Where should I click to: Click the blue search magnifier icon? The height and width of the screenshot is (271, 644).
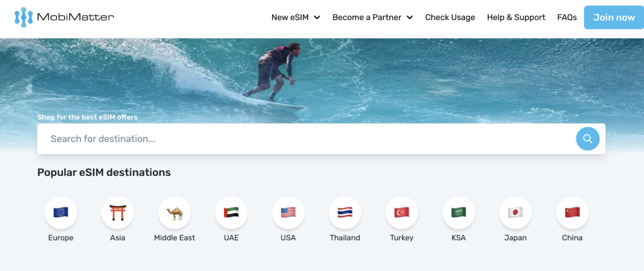click(x=587, y=139)
